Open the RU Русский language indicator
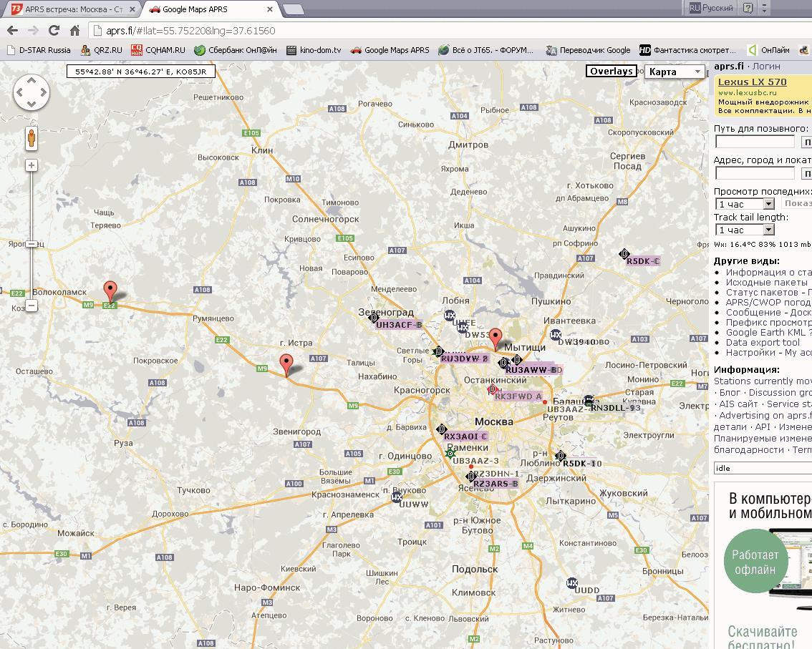This screenshot has width=812, height=649. [711, 8]
